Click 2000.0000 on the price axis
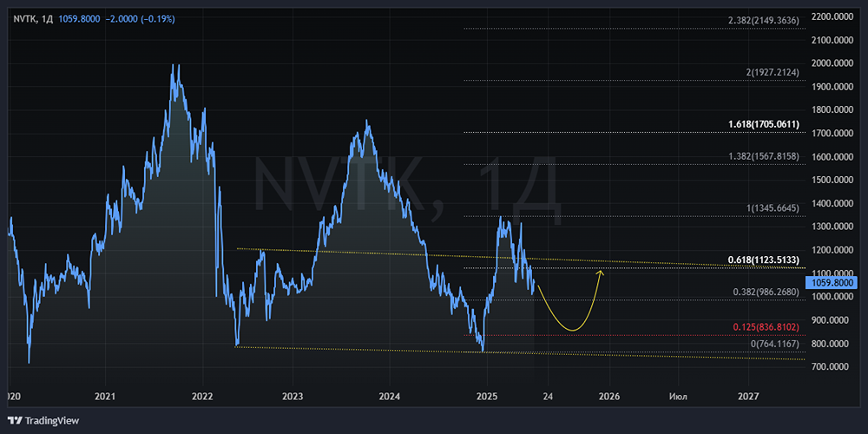Image resolution: width=868 pixels, height=434 pixels. point(833,63)
